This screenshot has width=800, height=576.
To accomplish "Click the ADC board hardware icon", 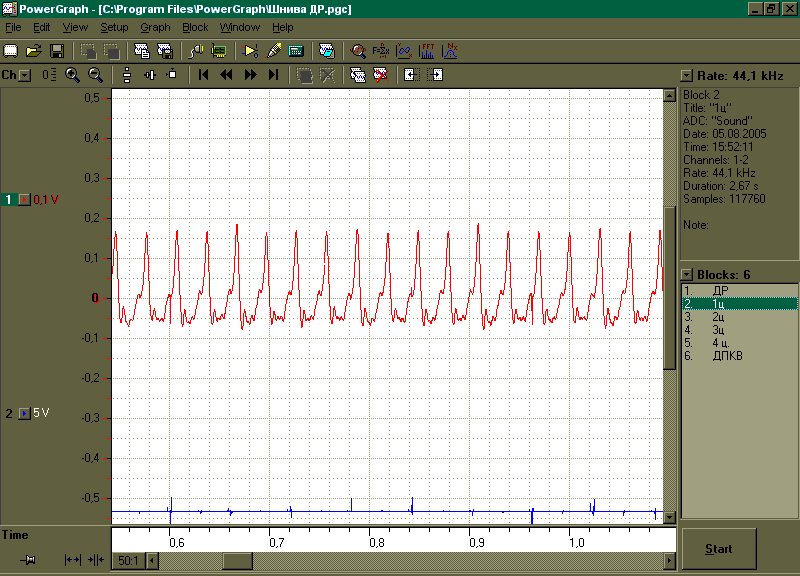I will pos(219,51).
